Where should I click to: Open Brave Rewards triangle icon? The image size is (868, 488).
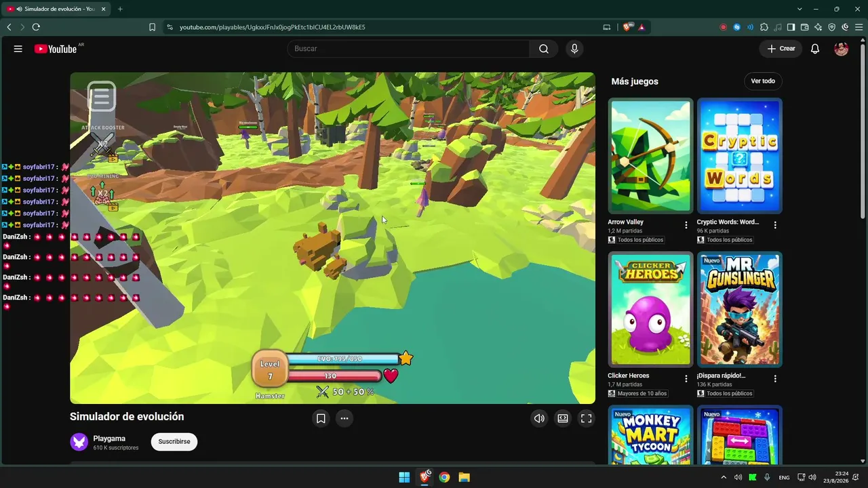click(x=642, y=27)
